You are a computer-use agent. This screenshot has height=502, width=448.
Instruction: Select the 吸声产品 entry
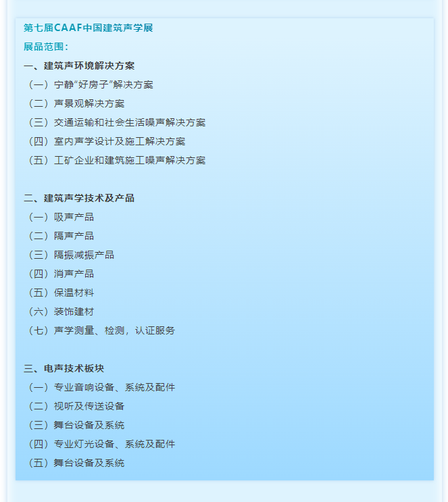(x=74, y=217)
